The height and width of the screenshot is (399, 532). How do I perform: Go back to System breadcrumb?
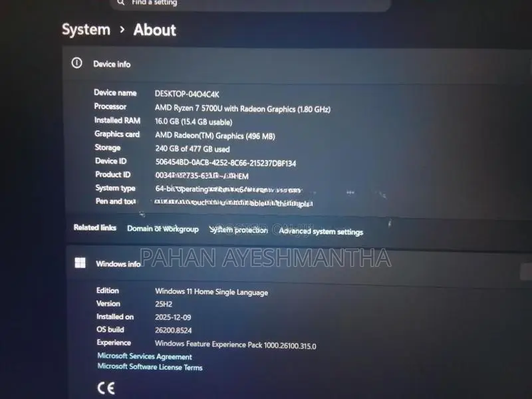click(x=86, y=29)
